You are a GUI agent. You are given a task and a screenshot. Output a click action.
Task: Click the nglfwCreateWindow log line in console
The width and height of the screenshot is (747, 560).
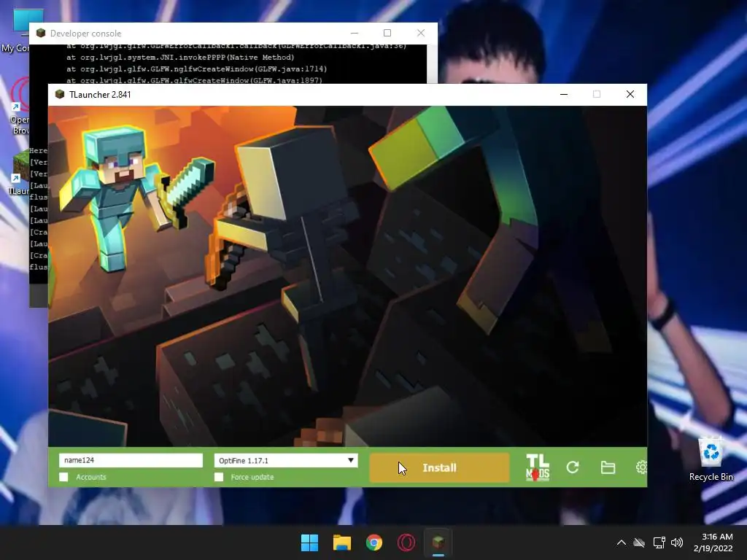click(196, 69)
